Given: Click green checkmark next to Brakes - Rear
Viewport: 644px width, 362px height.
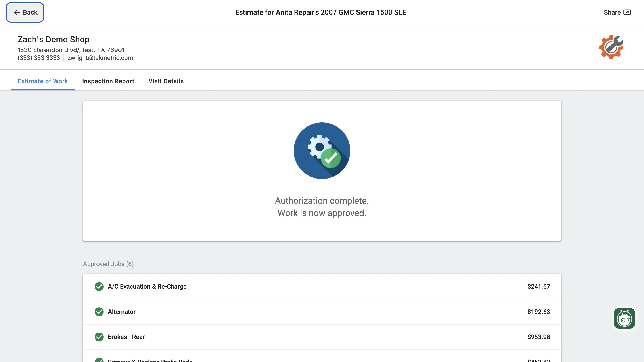Looking at the screenshot, I should [x=99, y=337].
